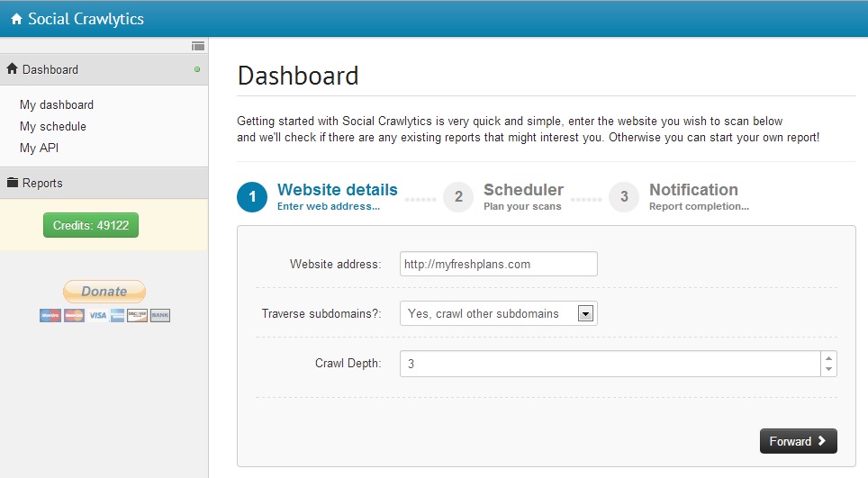
Task: Focus the Crawl Depth number field
Action: pyautogui.click(x=610, y=364)
